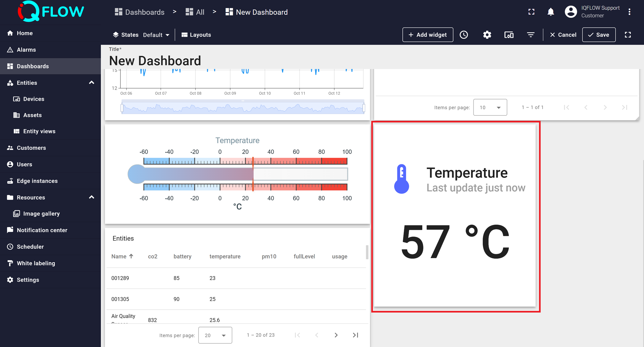644x347 pixels.
Task: Click the Devices sidebar icon
Action: click(x=17, y=99)
